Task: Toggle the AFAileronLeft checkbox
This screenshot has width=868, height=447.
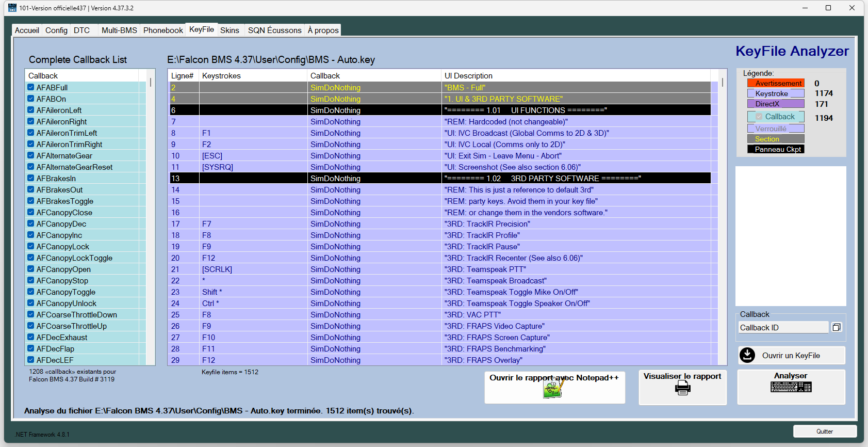Action: [31, 110]
